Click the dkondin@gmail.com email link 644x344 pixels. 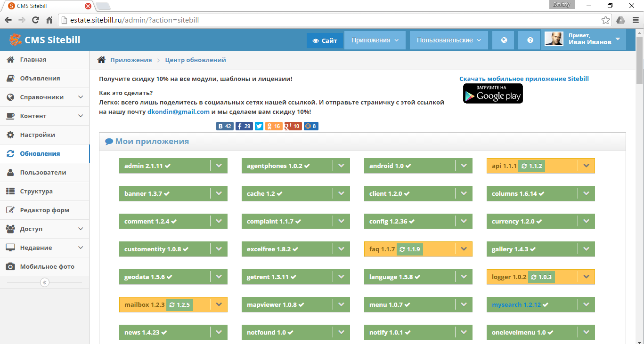(x=179, y=112)
